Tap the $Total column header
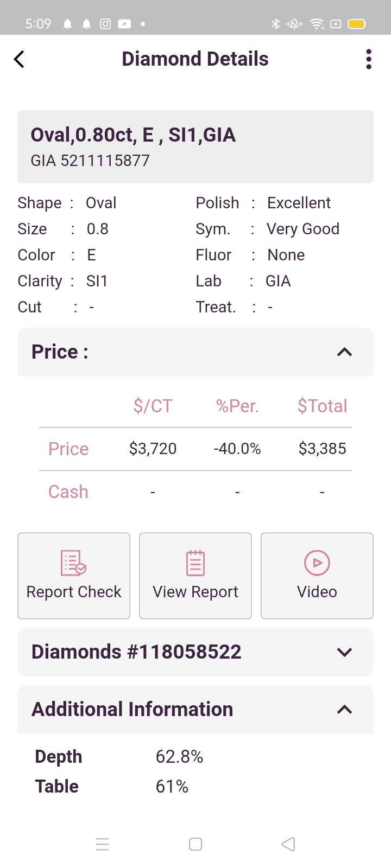 click(x=322, y=406)
